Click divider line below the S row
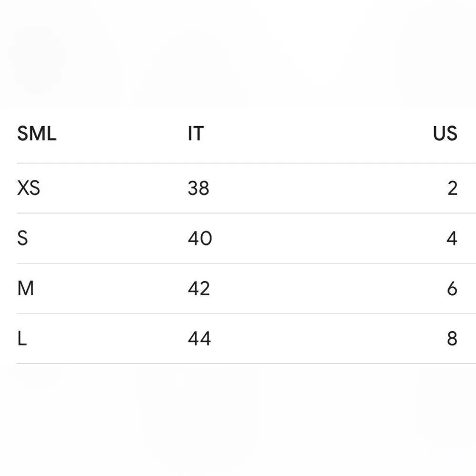The image size is (476, 476). tap(238, 263)
